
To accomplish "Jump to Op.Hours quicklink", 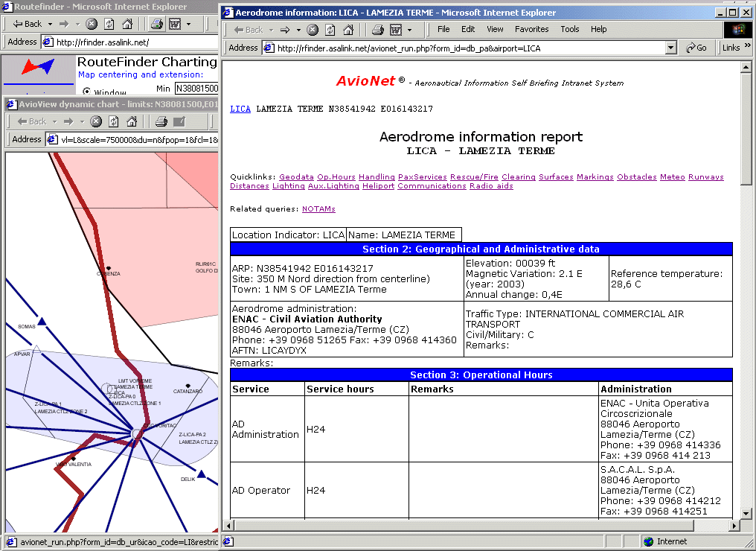I will click(336, 177).
